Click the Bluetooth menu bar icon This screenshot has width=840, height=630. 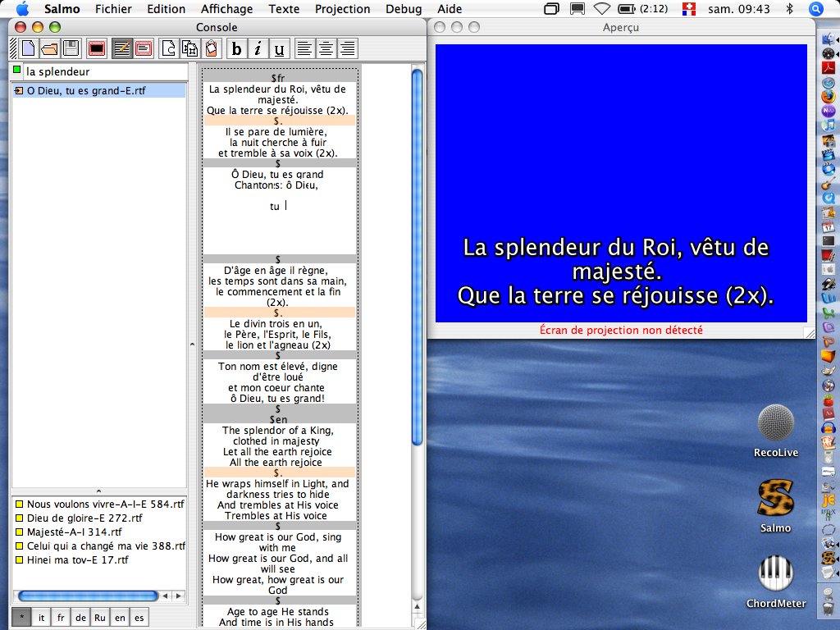(789, 8)
